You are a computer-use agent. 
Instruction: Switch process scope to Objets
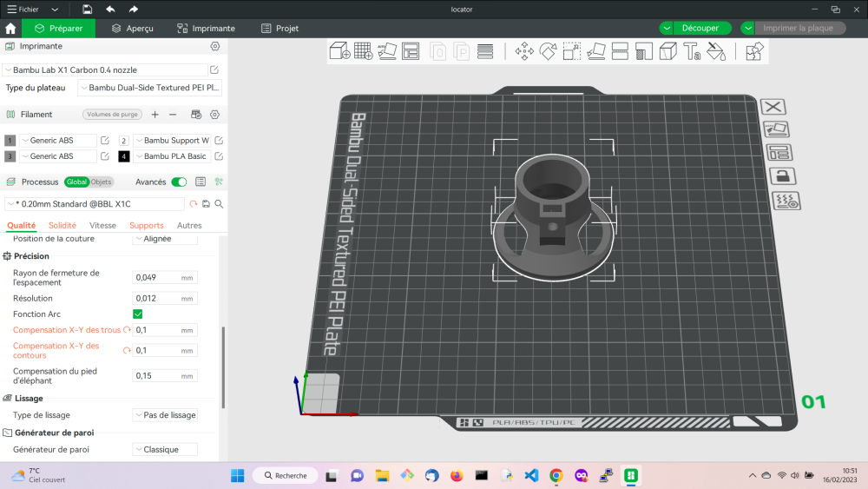click(102, 182)
